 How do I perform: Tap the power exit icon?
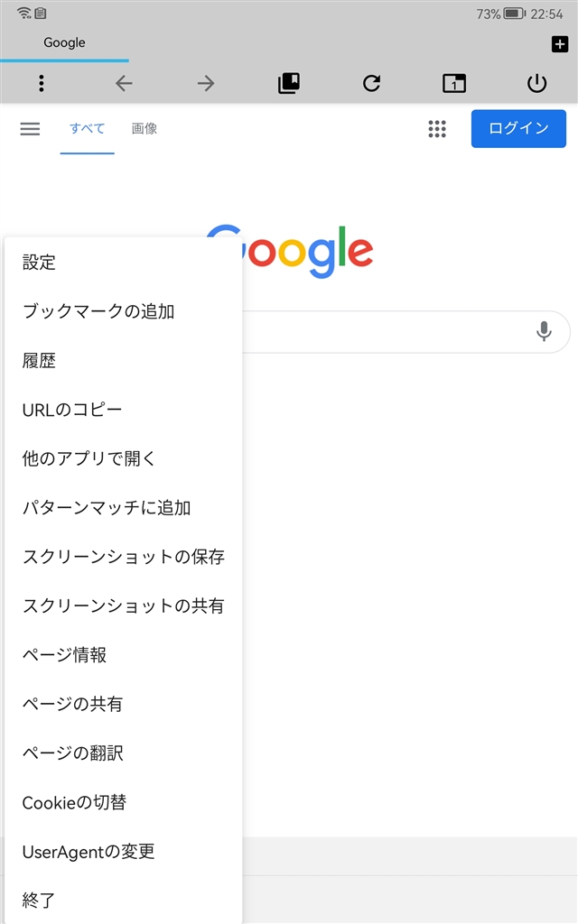[x=536, y=84]
